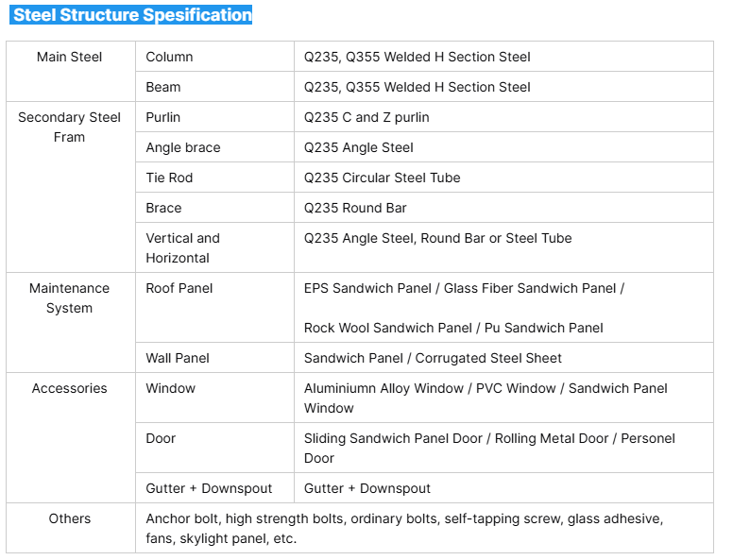Screen dimensions: 733x560
Task: Click the 'Tie Rod' cell
Action: 169,178
